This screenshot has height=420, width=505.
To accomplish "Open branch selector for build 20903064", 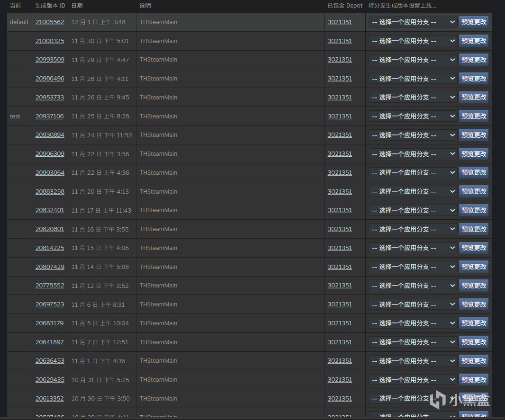I will click(x=413, y=173).
